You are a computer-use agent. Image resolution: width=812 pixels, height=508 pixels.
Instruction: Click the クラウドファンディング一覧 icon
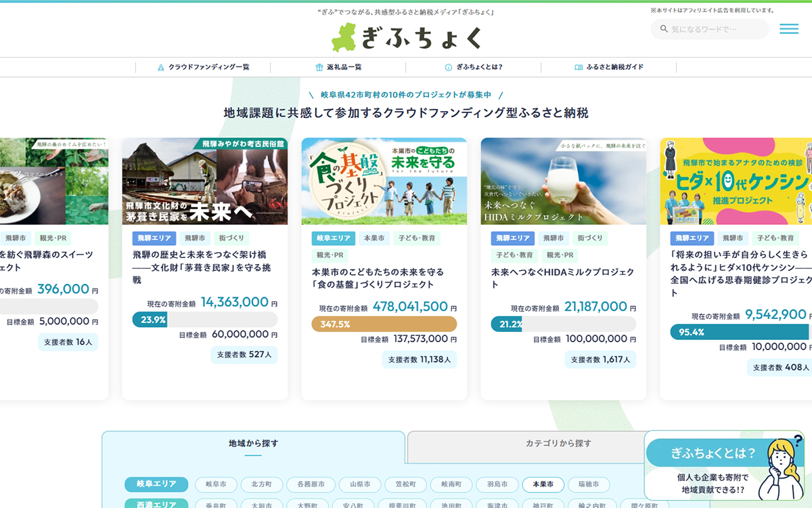[x=161, y=67]
